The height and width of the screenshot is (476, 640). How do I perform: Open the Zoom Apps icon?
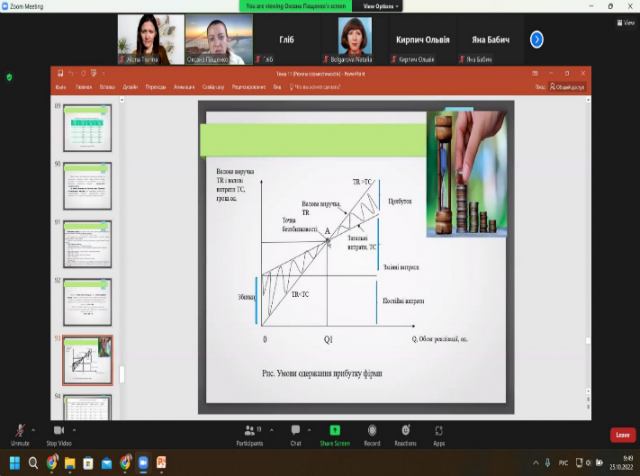click(439, 431)
